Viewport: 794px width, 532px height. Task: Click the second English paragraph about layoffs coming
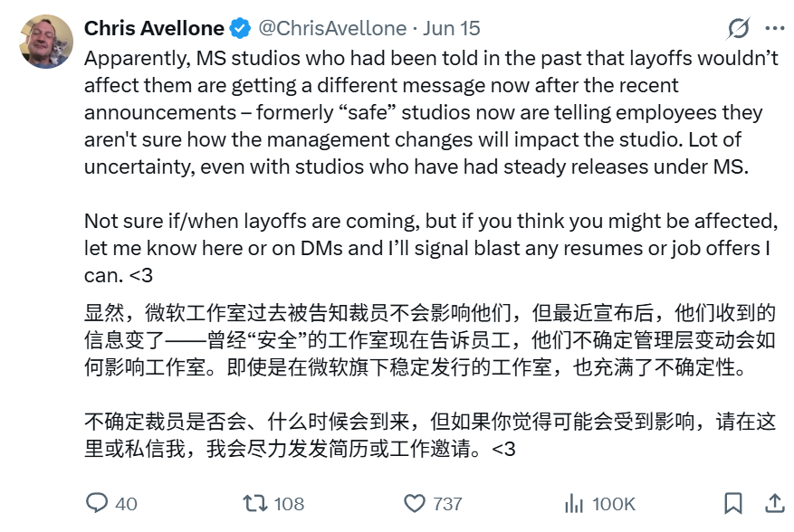point(430,248)
